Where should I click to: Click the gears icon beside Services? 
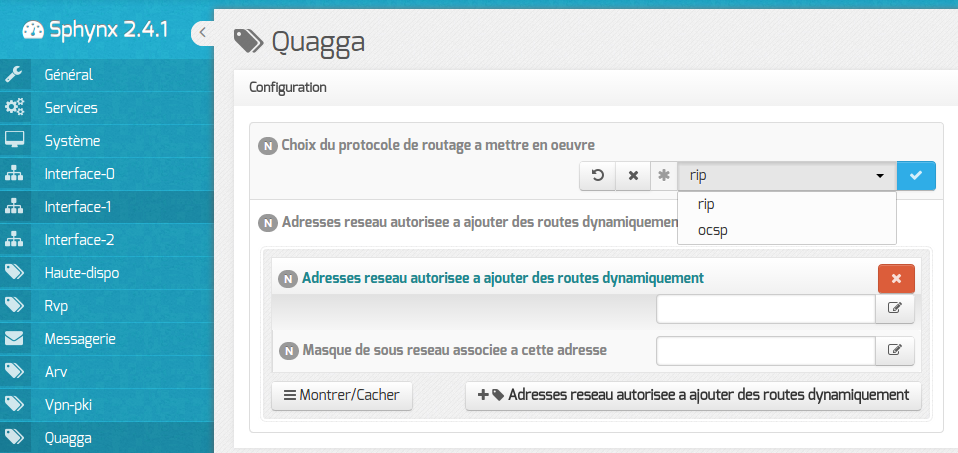[14, 108]
